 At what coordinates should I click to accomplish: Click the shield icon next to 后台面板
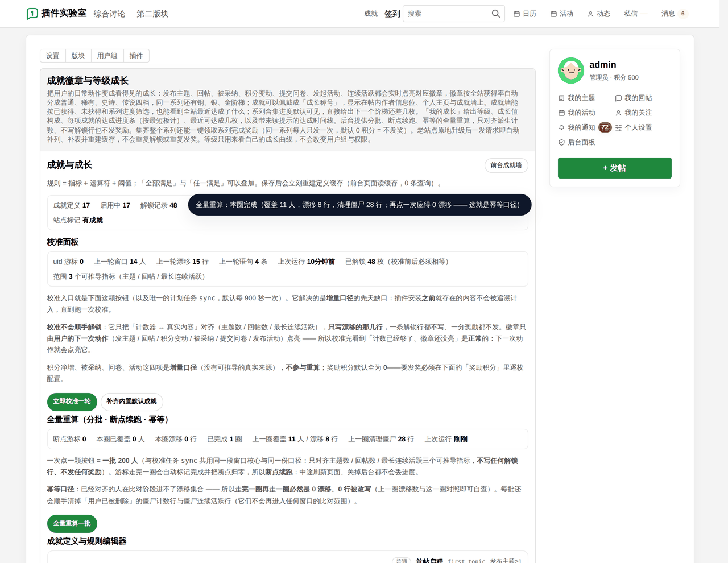[x=561, y=143]
